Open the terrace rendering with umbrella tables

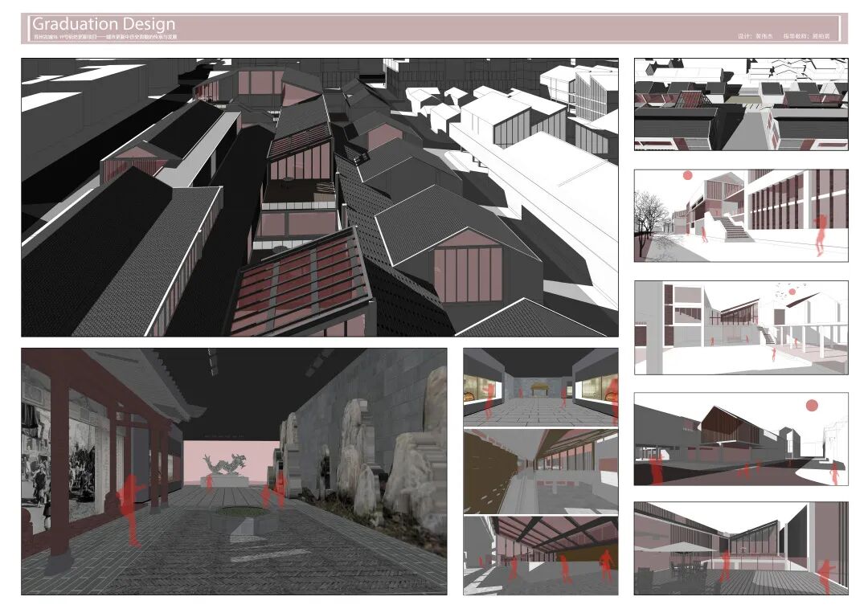tap(741, 548)
